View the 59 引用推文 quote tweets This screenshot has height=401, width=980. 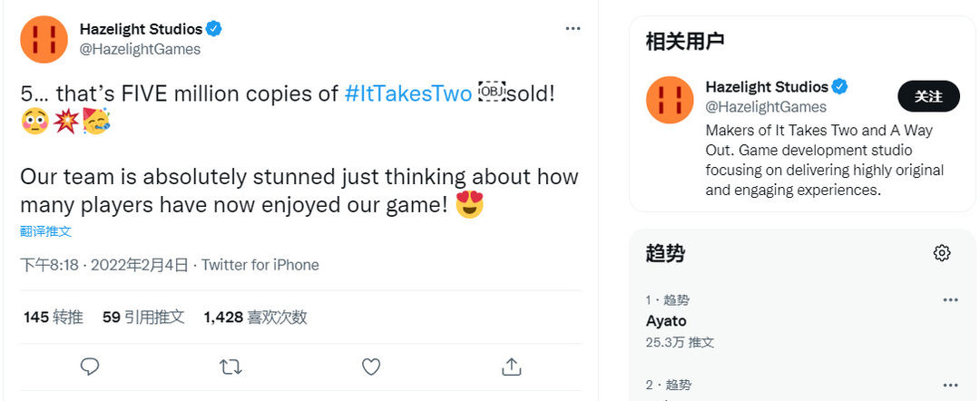click(143, 318)
